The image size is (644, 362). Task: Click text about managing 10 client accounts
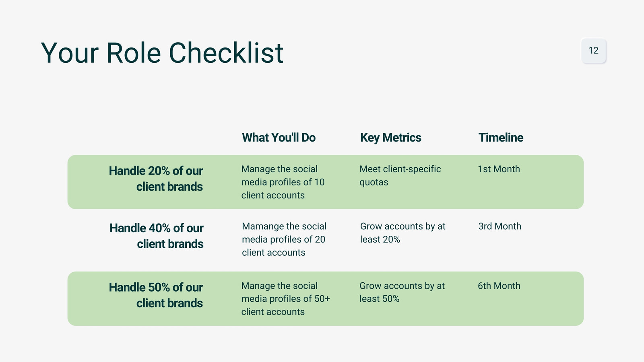(x=283, y=182)
